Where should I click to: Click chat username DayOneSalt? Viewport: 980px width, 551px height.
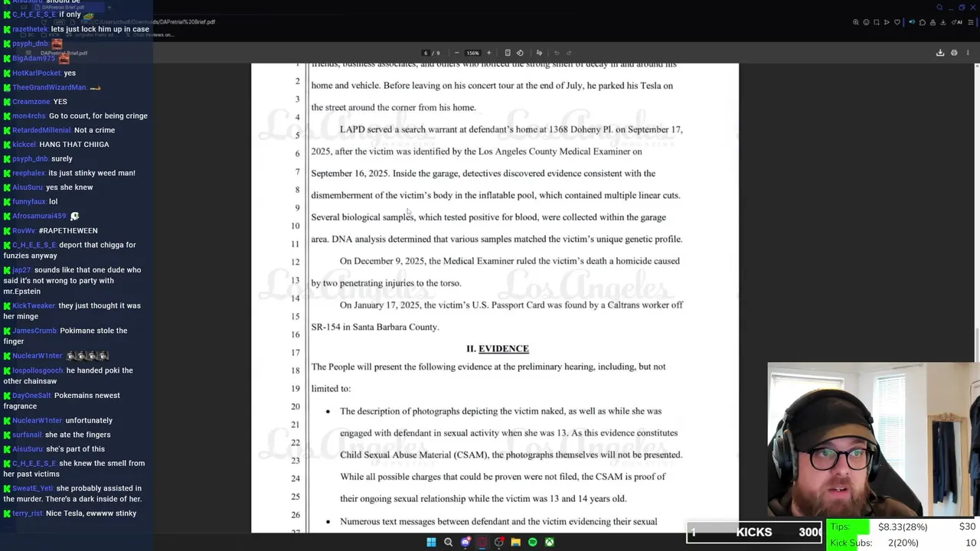32,396
